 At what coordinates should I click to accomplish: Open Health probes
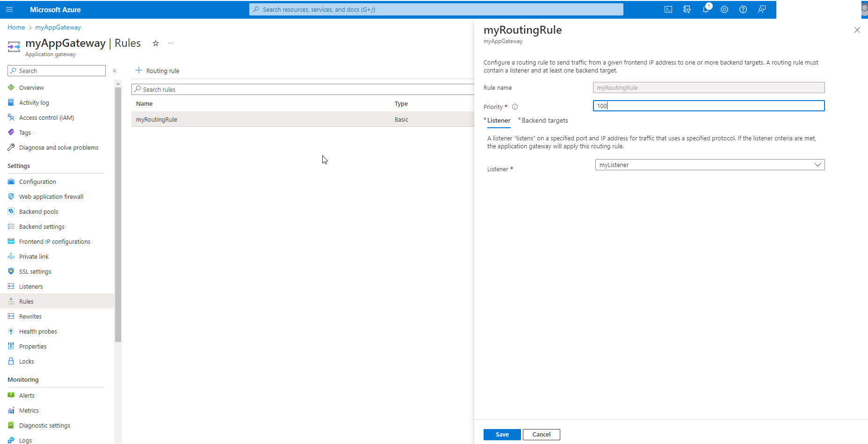click(x=38, y=331)
